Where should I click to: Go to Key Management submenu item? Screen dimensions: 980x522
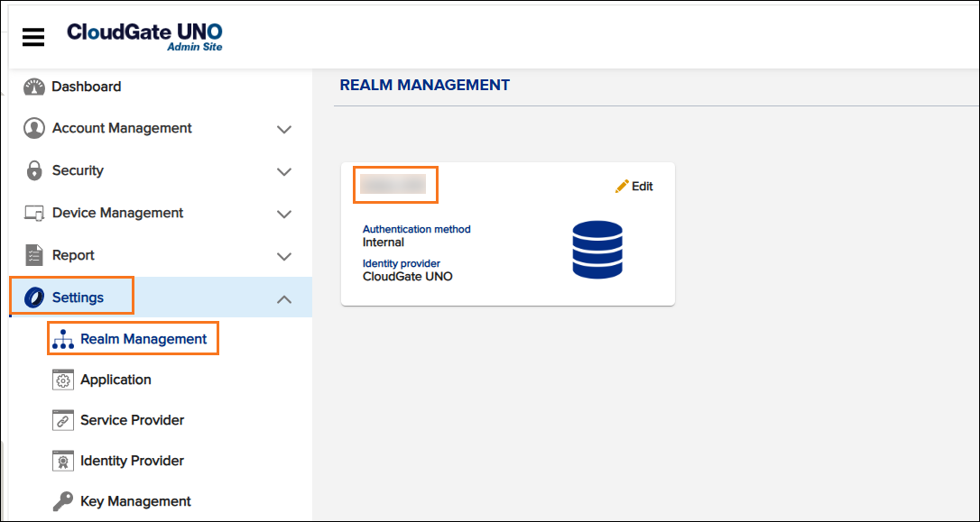point(135,501)
